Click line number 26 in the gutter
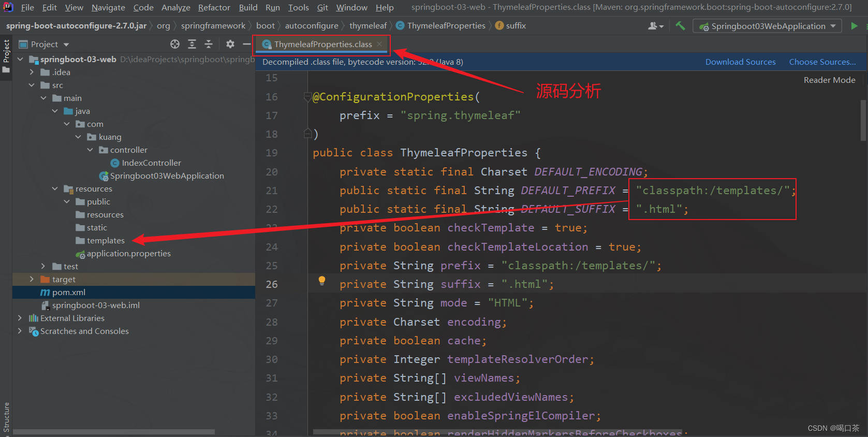This screenshot has width=868, height=437. [271, 284]
